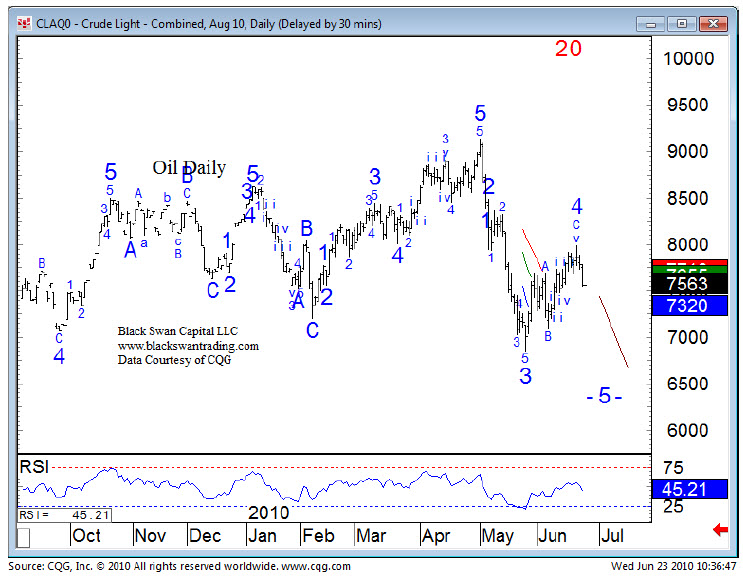Click the red arrow at bottom right
This screenshot has height=583, width=743.
(721, 529)
